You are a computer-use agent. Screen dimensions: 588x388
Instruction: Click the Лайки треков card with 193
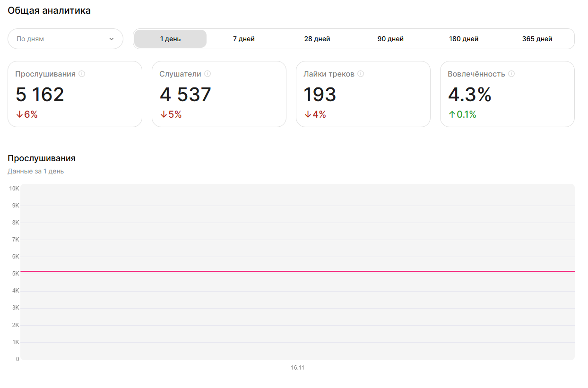click(x=363, y=94)
